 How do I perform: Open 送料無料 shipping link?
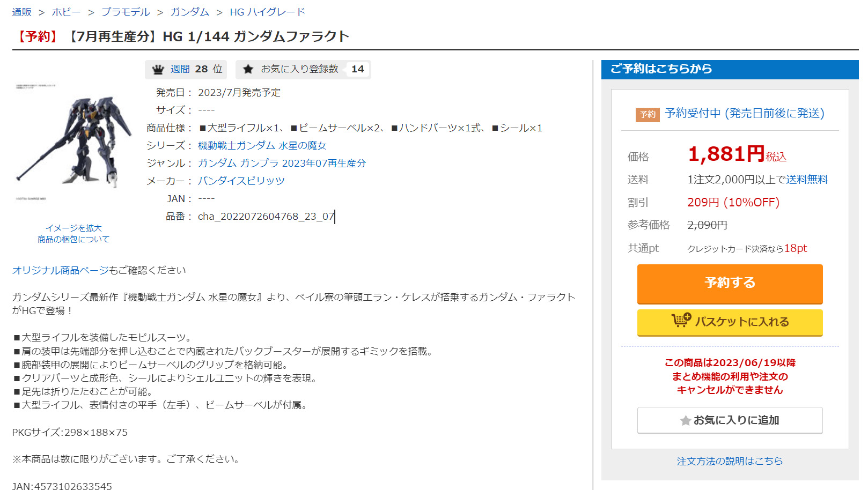click(807, 180)
